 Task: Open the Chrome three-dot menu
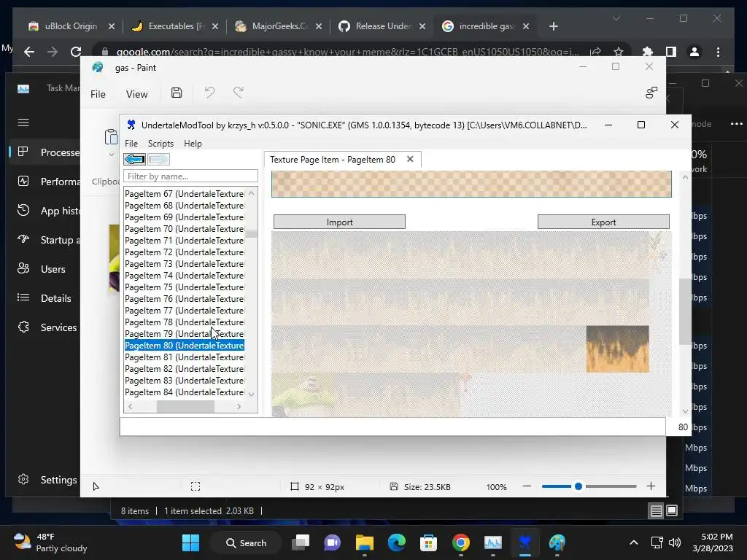(x=719, y=52)
